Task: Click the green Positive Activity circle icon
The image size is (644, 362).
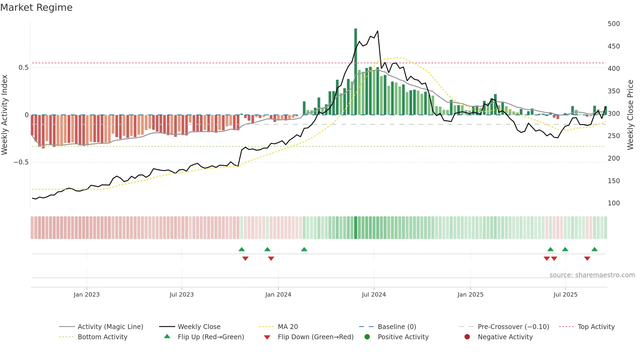Action: click(x=367, y=337)
